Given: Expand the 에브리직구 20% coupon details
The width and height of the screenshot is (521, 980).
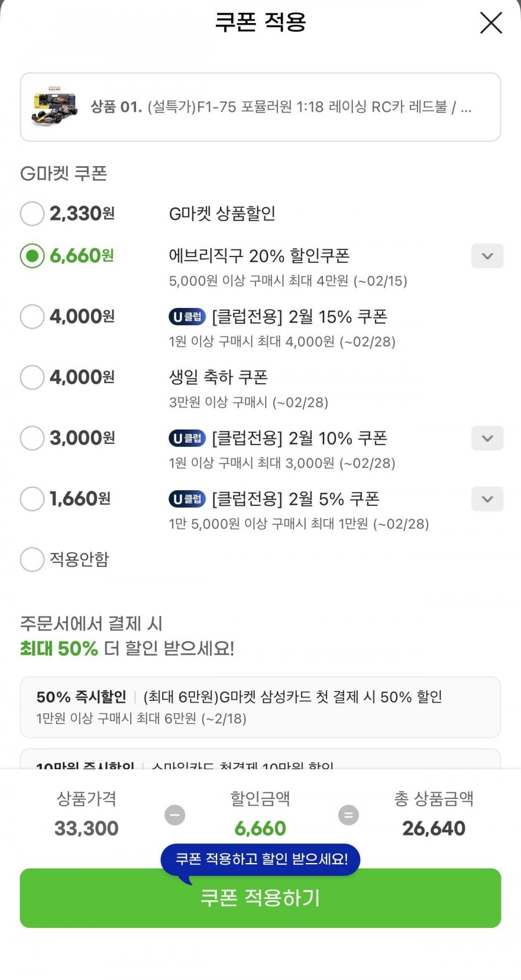Looking at the screenshot, I should pyautogui.click(x=487, y=256).
